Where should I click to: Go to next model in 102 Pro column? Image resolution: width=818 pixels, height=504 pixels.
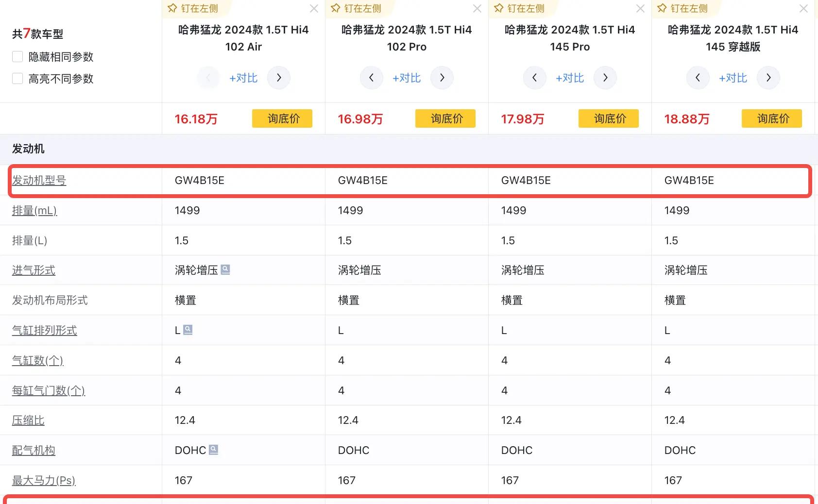click(442, 78)
